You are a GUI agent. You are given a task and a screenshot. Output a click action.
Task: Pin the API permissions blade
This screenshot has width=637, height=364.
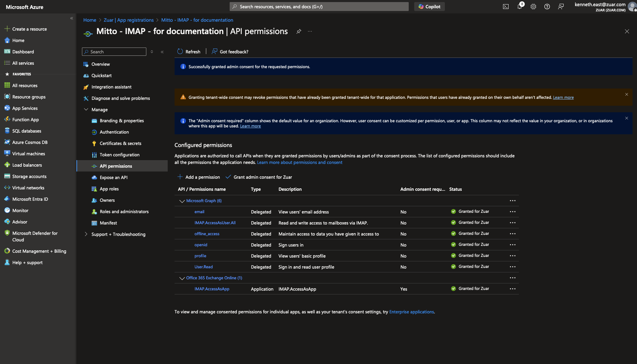click(x=299, y=31)
